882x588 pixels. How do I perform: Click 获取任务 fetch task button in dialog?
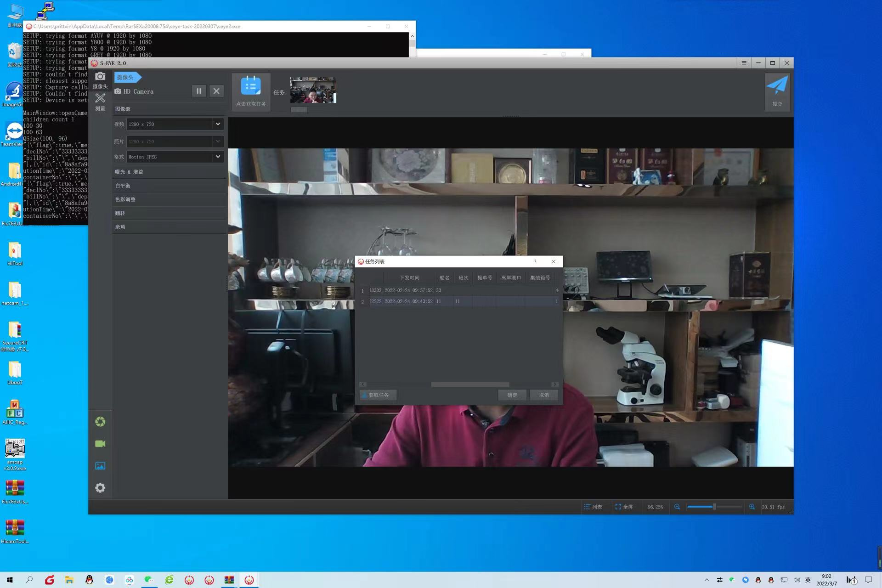pos(379,395)
